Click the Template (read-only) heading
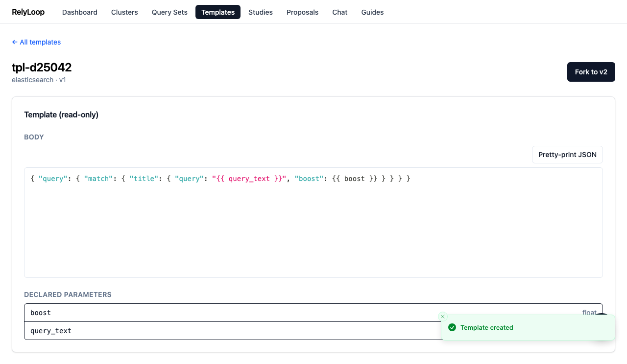The image size is (627, 364). 61,114
